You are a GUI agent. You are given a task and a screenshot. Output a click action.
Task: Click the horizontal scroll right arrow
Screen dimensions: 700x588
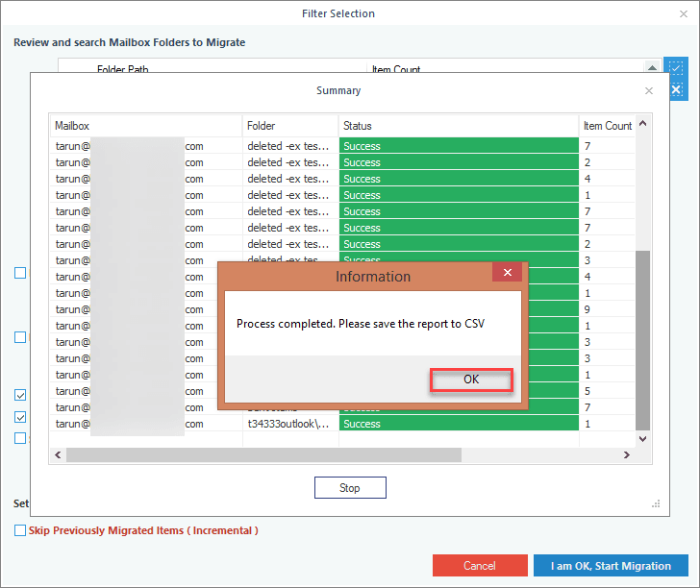tap(627, 454)
